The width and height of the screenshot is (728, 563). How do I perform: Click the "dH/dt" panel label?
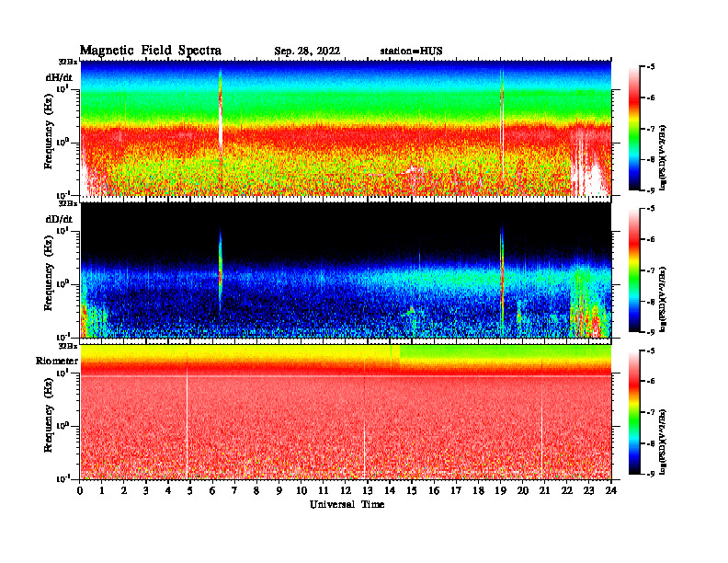pos(59,77)
